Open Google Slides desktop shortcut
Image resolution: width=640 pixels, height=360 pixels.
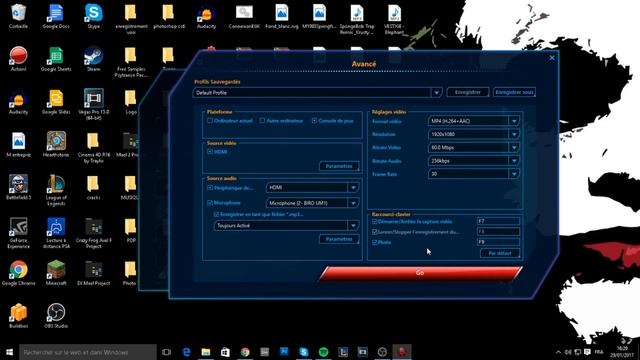[56, 102]
